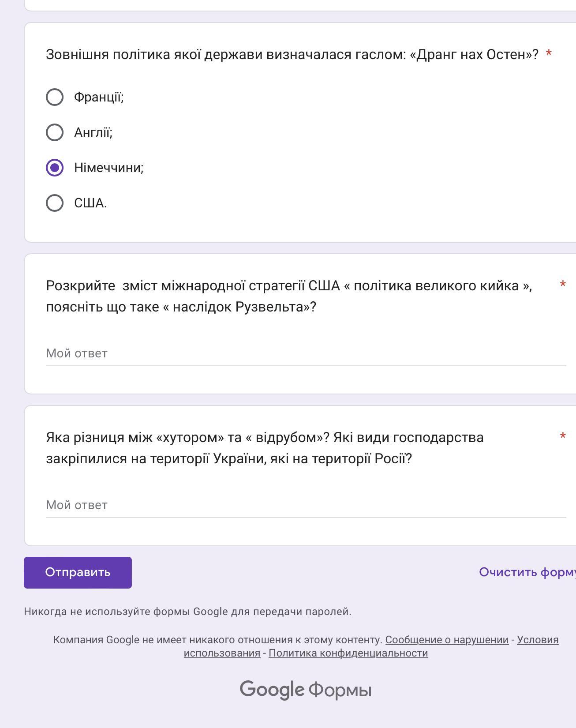Click red asterisk on the «хутором» question
Image resolution: width=576 pixels, height=728 pixels.
563,437
